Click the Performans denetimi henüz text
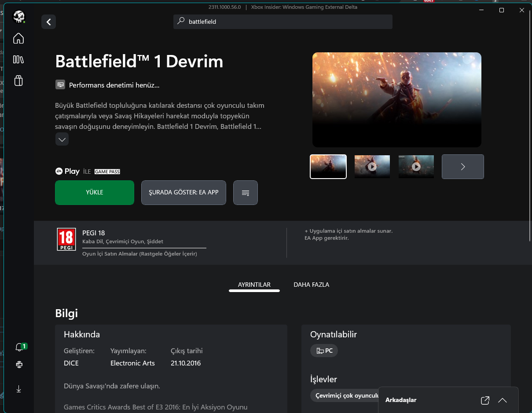Screen dimensions: 532x413 (114, 85)
